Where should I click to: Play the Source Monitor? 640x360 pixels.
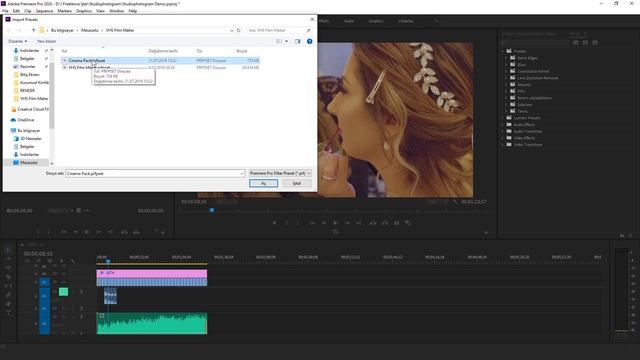tap(87, 232)
